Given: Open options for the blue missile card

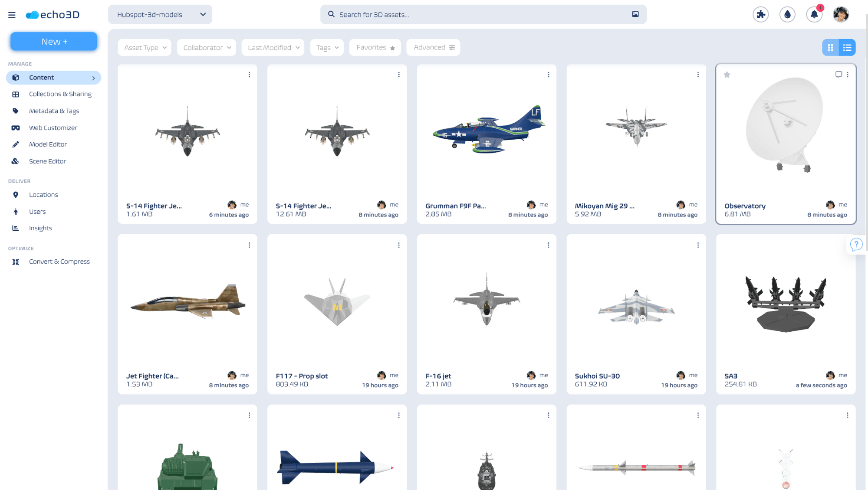Looking at the screenshot, I should tap(399, 415).
